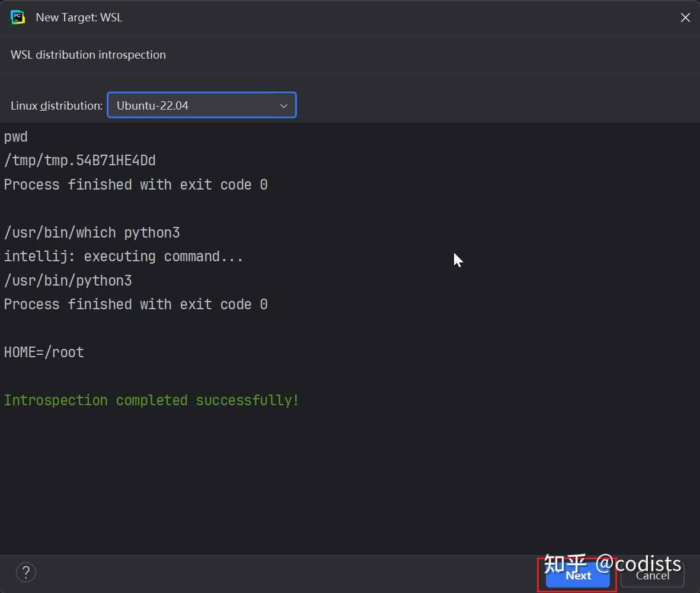Screen dimensions: 700x593
Task: Select the '/usr/bin/which python3' command text
Action: coord(92,232)
